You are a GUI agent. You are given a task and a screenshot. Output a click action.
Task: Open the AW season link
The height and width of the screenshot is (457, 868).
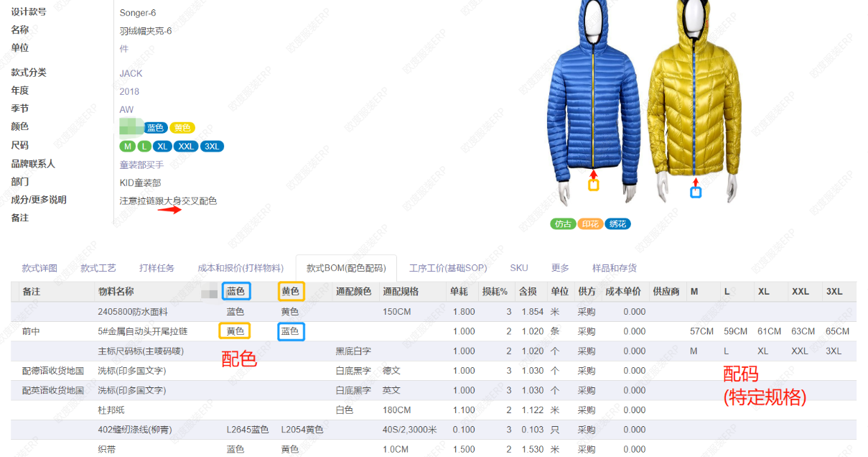click(126, 109)
